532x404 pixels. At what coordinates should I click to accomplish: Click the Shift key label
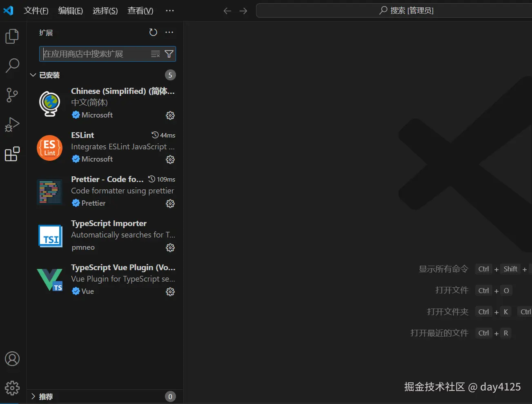coord(510,269)
